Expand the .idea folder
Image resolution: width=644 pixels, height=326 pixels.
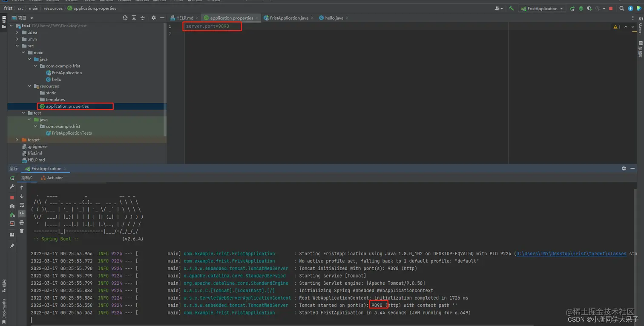[17, 32]
